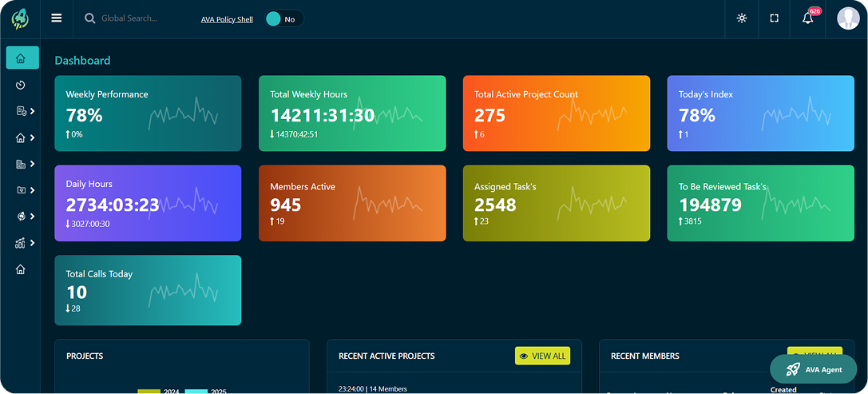Click the rocket logo in top-left corner
868x394 pixels.
coord(20,18)
